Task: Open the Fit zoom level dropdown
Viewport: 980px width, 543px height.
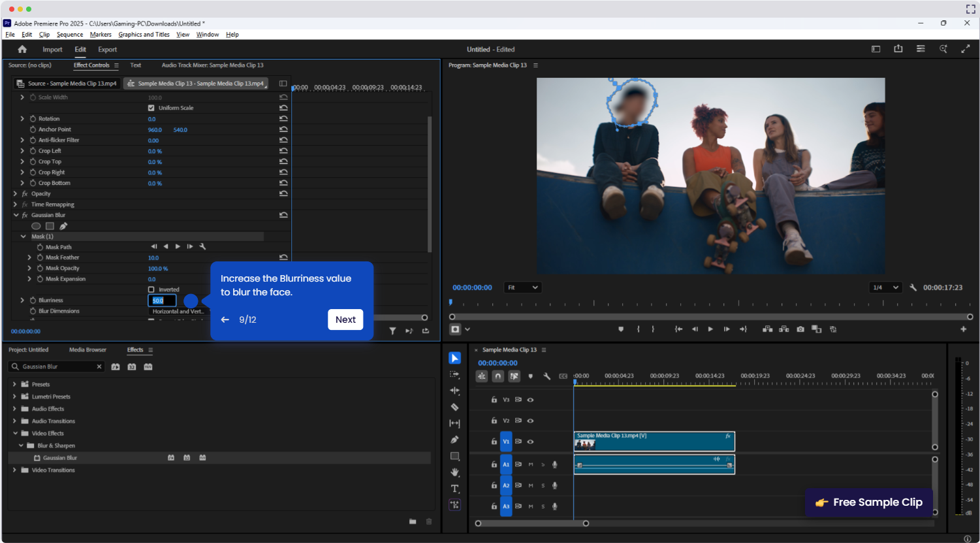Action: coord(523,288)
